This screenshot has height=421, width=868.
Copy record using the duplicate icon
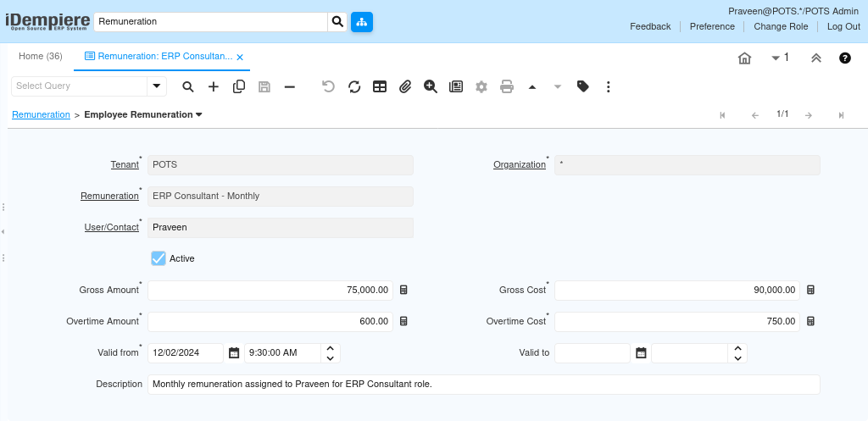coord(239,87)
